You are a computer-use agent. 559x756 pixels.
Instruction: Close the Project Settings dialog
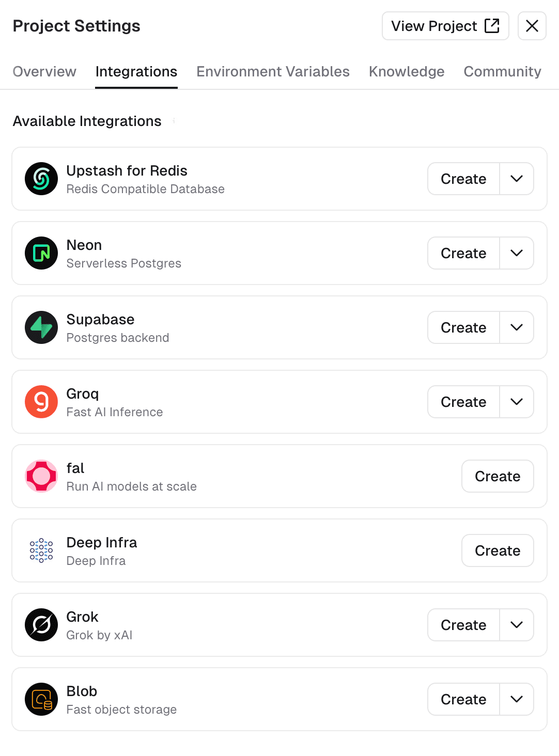pyautogui.click(x=532, y=25)
